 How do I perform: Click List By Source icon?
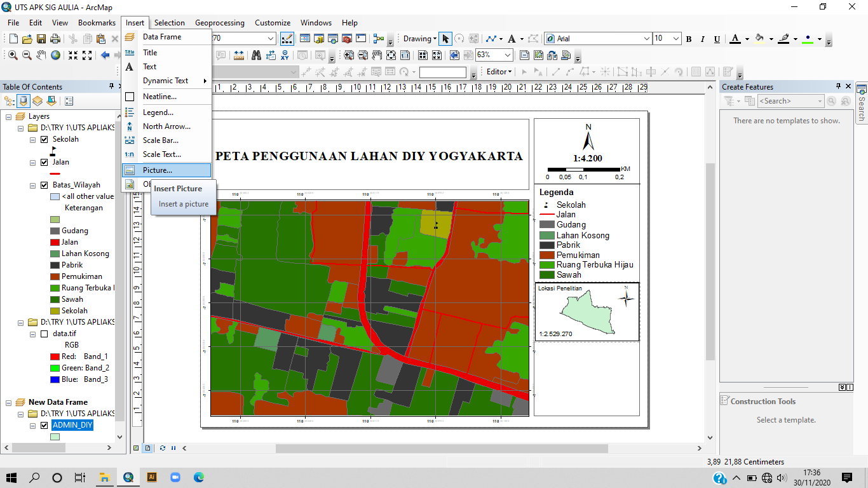click(24, 101)
